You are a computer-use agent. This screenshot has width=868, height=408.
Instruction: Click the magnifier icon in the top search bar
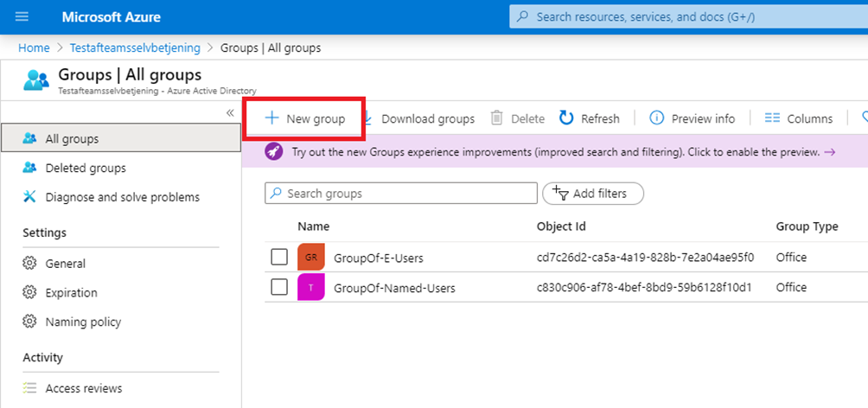tap(522, 17)
